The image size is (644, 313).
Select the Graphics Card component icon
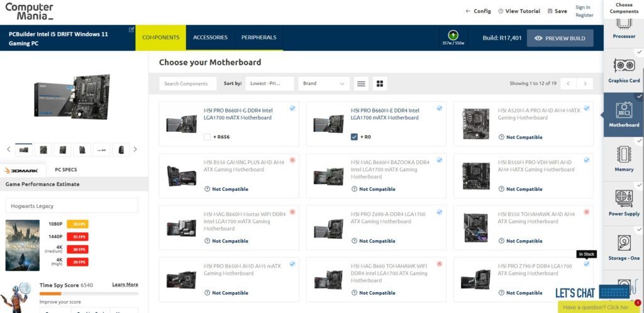click(x=623, y=66)
